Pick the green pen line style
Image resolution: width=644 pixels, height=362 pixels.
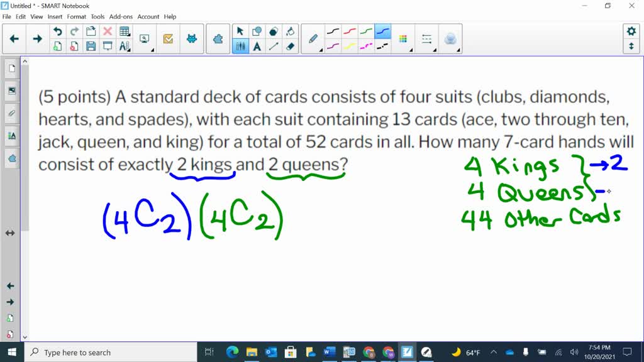pos(366,31)
